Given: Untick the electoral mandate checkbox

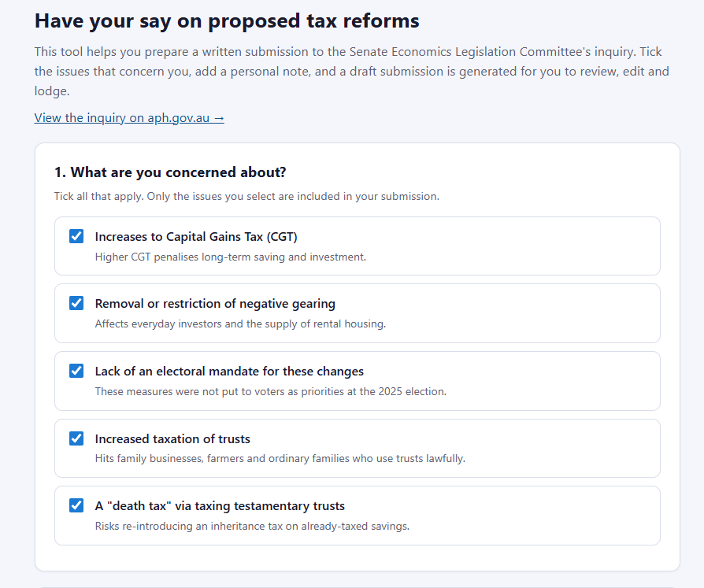Looking at the screenshot, I should 76,371.
